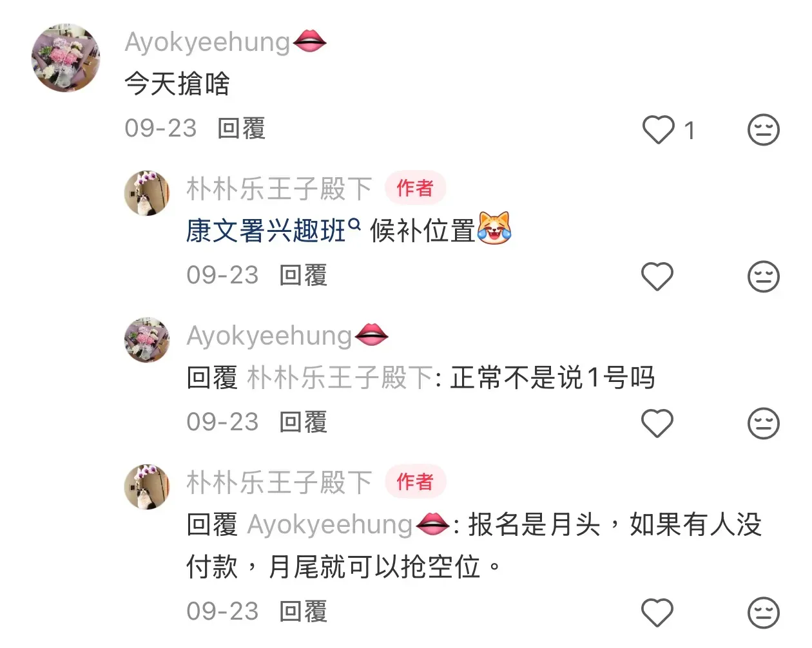Open last 朴朴乐王子殿下 avatar with cat
The width and height of the screenshot is (812, 648).
point(147,487)
